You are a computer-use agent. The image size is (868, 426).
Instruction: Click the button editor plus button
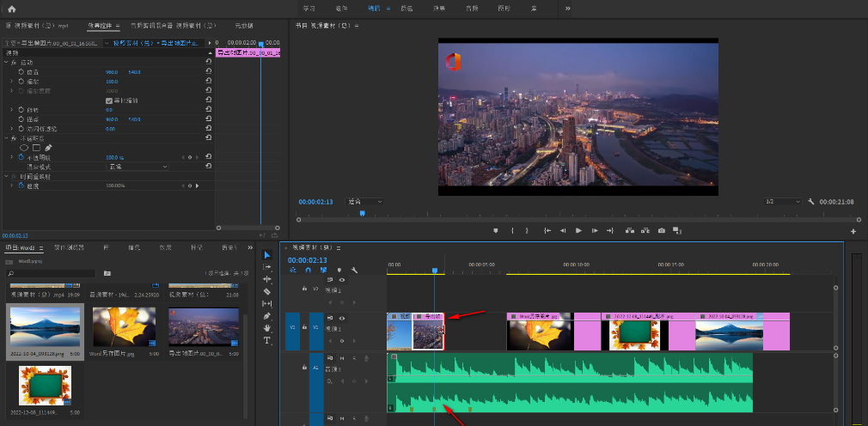click(853, 231)
